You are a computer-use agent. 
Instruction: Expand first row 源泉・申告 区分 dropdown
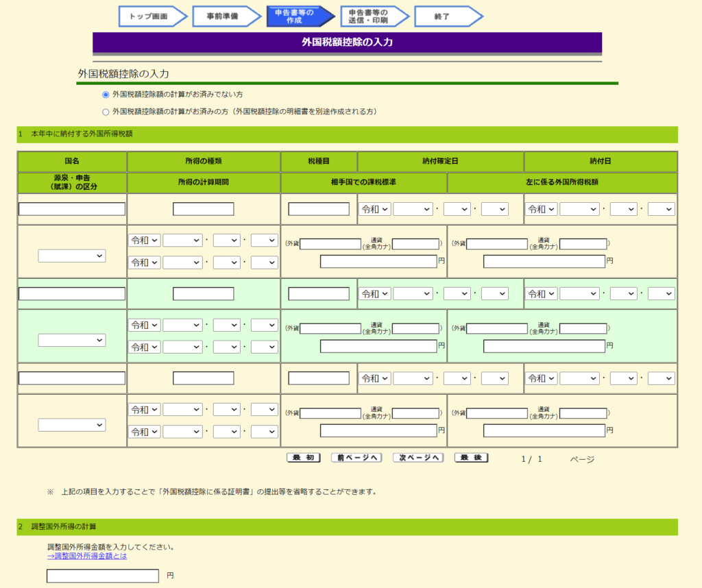(72, 256)
